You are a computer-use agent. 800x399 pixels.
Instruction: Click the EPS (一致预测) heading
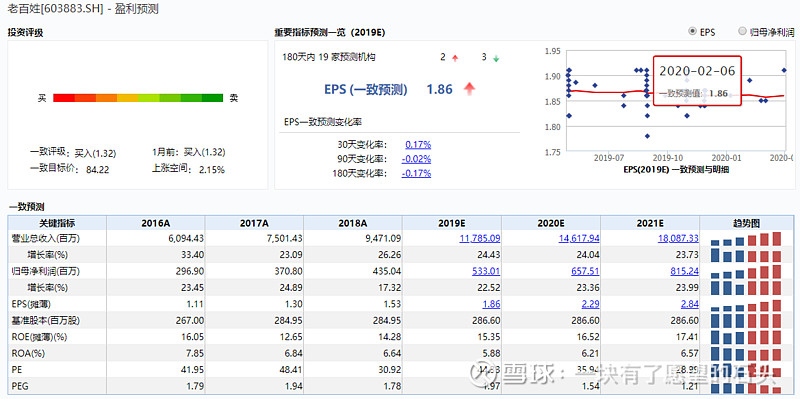pos(366,89)
